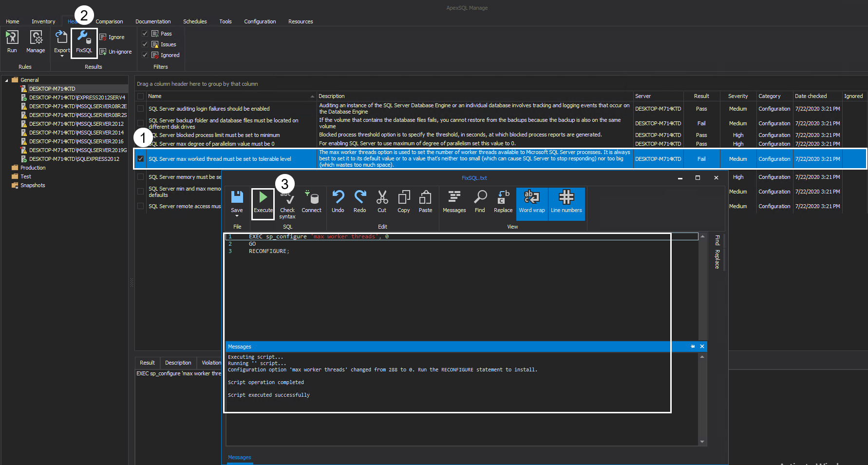Open the Resources ribbon tab
This screenshot has height=465, width=868.
click(301, 21)
